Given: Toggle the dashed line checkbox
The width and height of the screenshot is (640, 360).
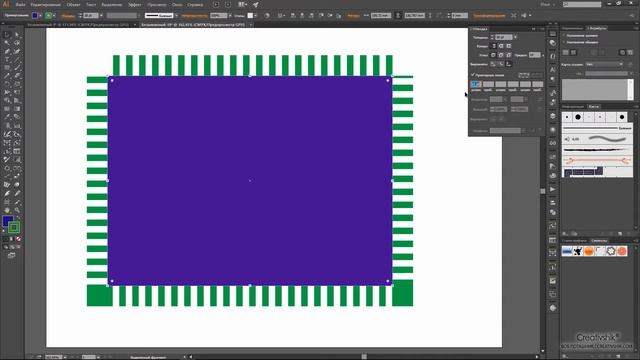Looking at the screenshot, I should [473, 75].
